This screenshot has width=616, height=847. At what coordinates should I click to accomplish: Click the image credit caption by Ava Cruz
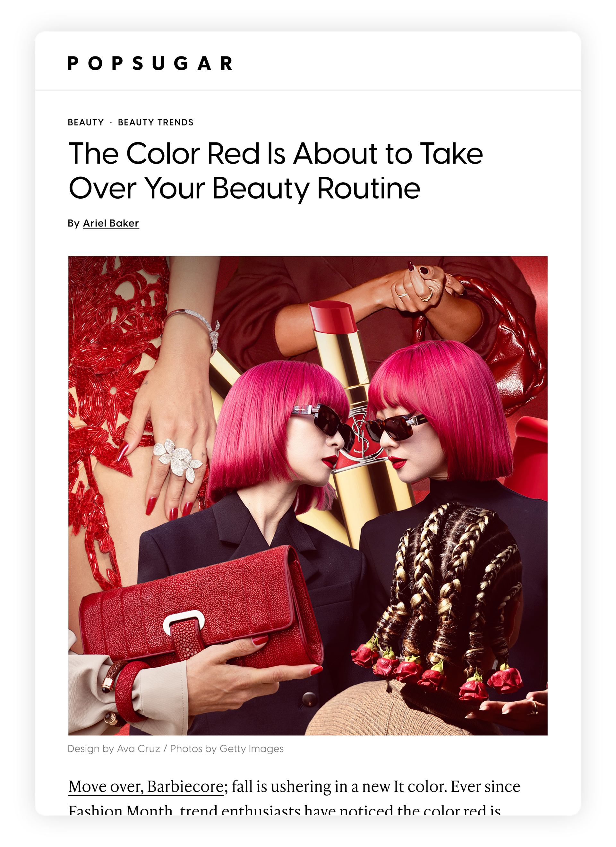(x=175, y=749)
